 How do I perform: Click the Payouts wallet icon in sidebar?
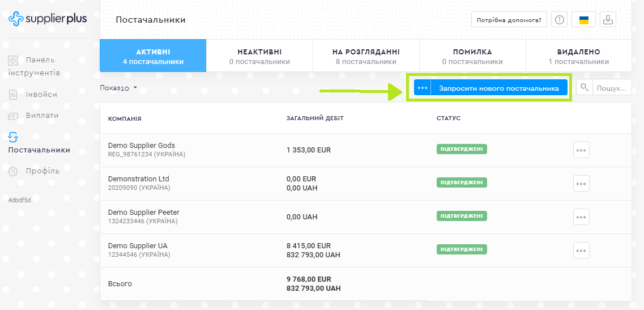pos(13,116)
